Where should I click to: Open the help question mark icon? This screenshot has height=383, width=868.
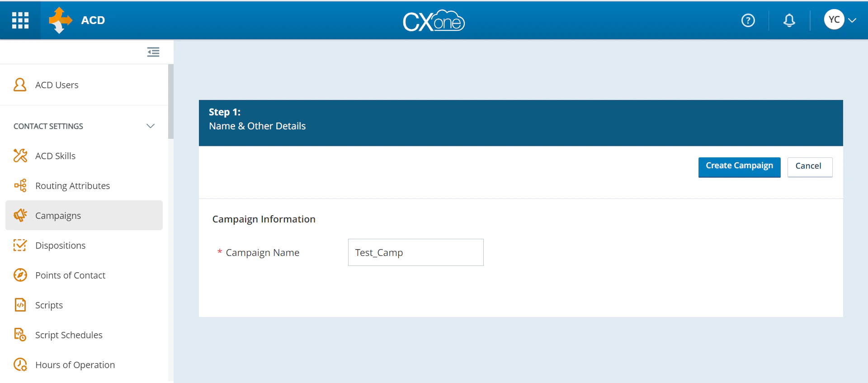coord(748,20)
